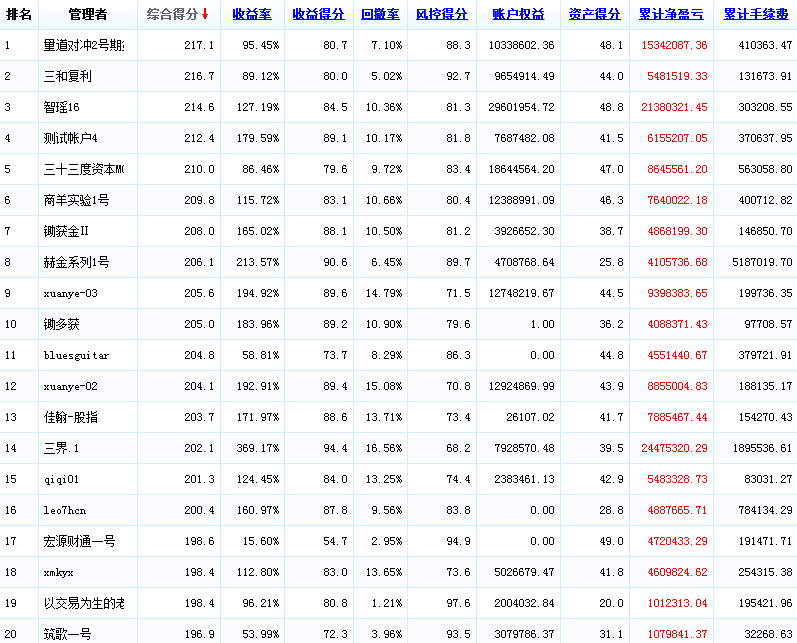
Task: Sort table by 风控得分 header
Action: pyautogui.click(x=441, y=15)
